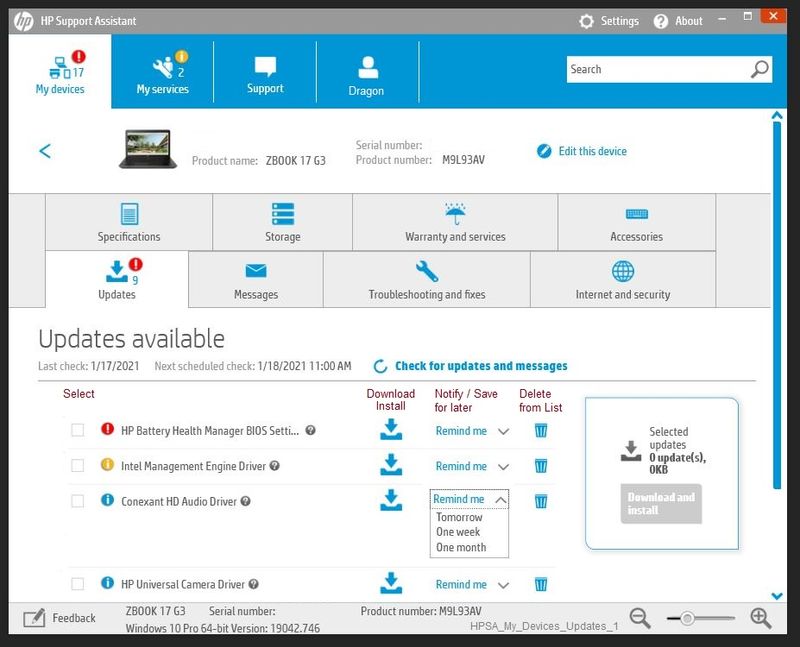This screenshot has height=647, width=800.
Task: Choose One month in reminder dropdown
Action: click(x=461, y=547)
